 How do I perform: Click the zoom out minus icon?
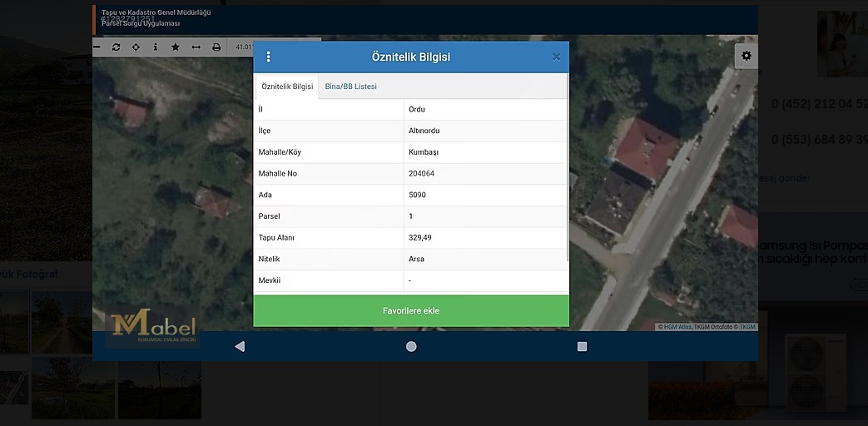[97, 47]
